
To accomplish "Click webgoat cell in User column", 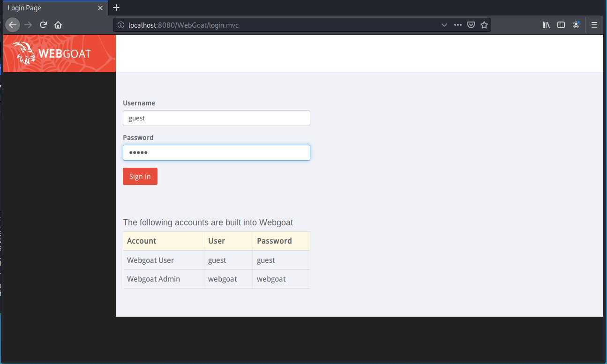I will pos(228,279).
